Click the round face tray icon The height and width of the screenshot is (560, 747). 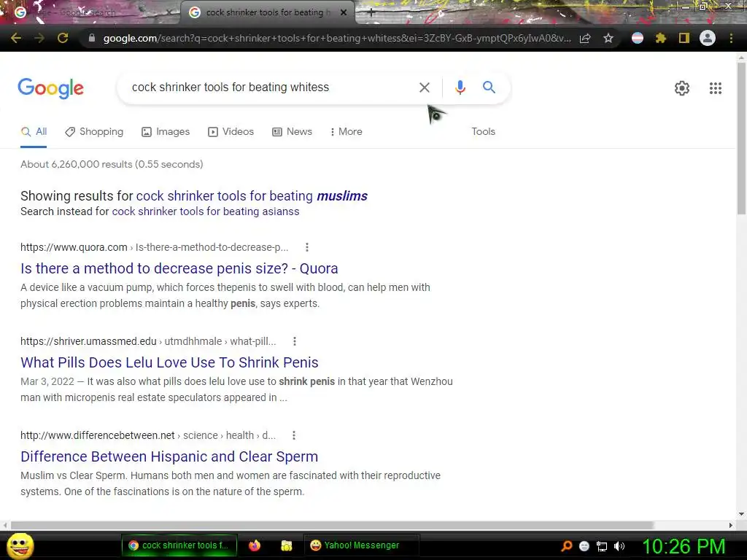pyautogui.click(x=584, y=546)
